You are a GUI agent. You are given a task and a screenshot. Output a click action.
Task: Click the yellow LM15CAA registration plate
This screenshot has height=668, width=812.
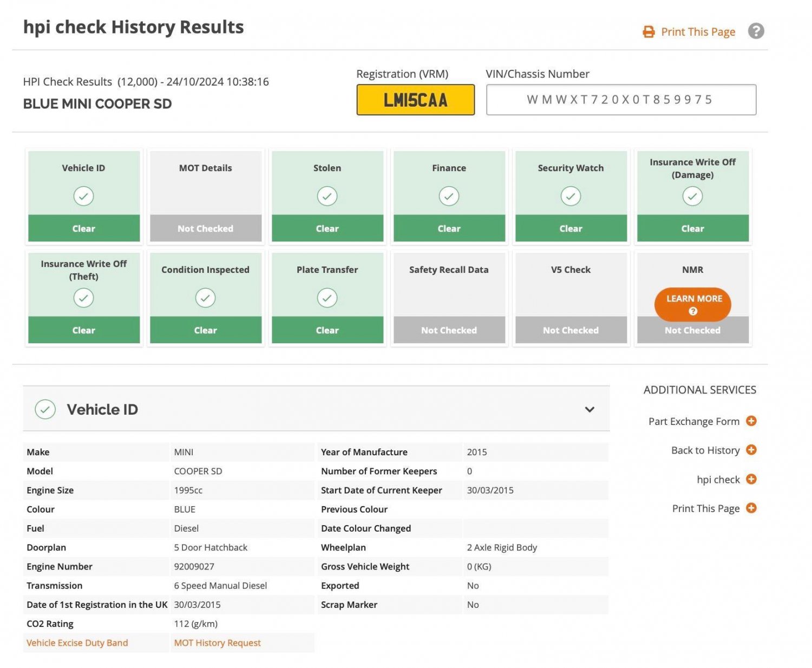pyautogui.click(x=415, y=100)
